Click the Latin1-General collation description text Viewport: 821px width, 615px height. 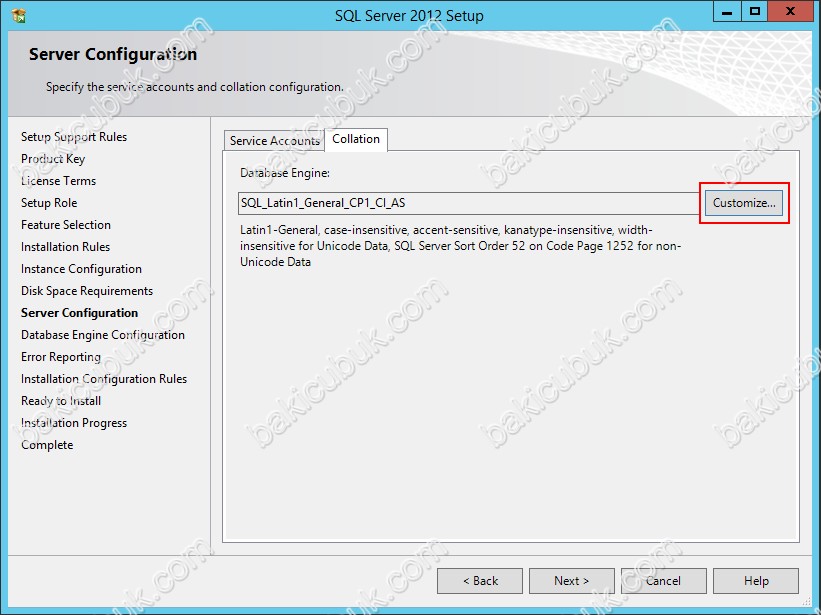[460, 246]
